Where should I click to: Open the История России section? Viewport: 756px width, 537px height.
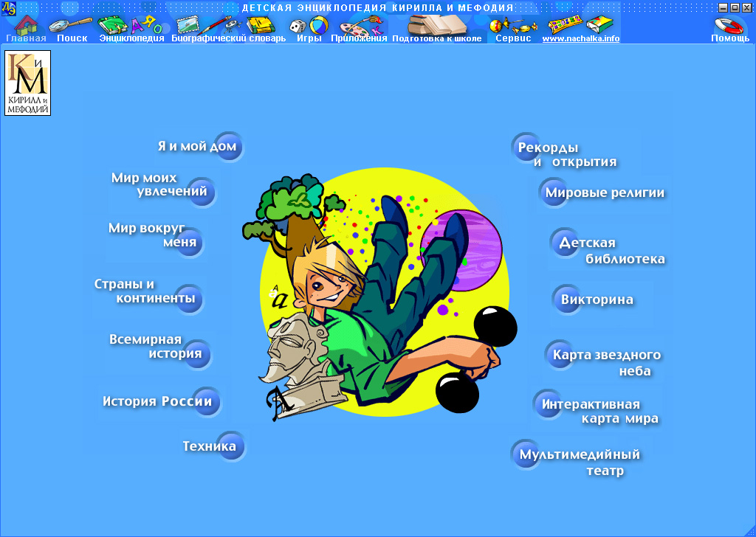coord(161,401)
